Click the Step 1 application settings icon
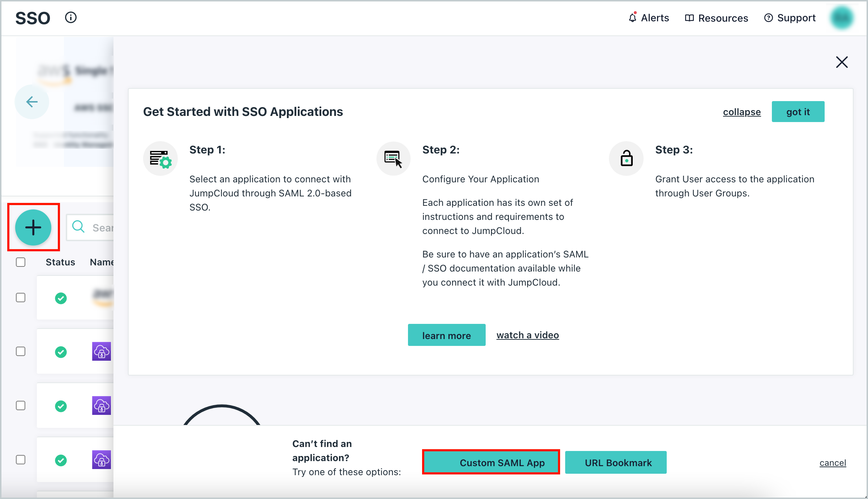This screenshot has width=868, height=499. 160,159
